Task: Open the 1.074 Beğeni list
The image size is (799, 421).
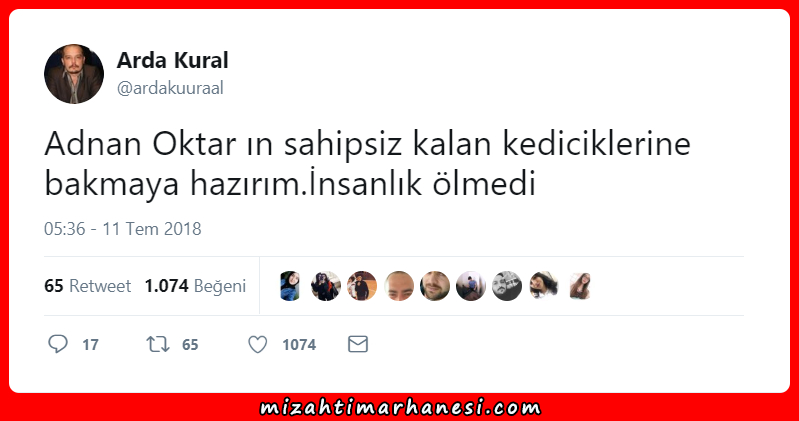Action: [x=195, y=286]
